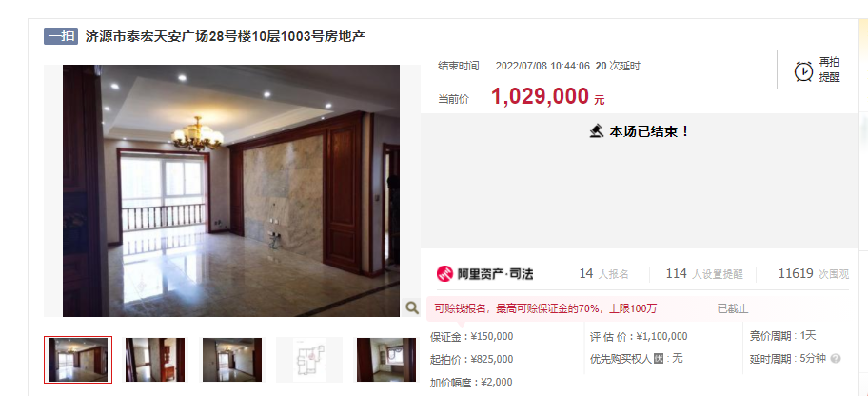868x396 pixels.
Task: Click the 20 次延时 delay count
Action: coord(618,66)
